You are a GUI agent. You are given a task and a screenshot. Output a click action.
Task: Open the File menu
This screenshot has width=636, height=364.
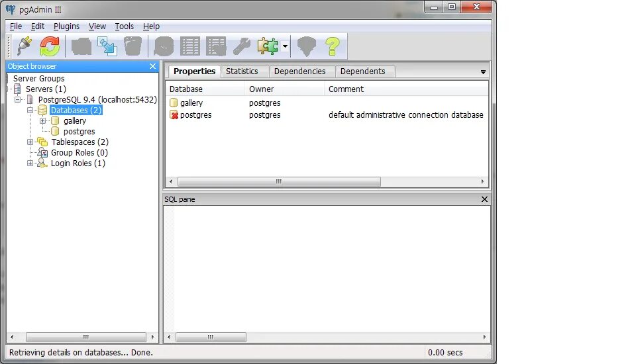tap(16, 26)
